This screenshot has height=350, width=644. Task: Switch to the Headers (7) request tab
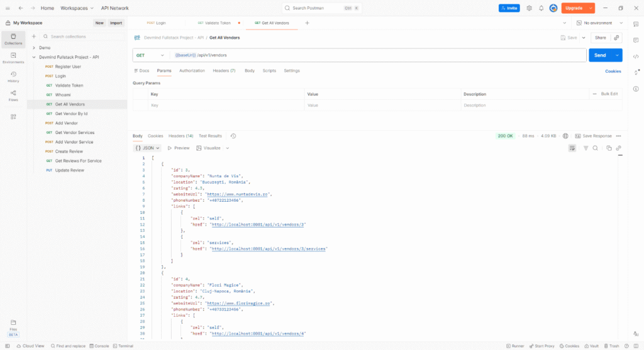224,70
